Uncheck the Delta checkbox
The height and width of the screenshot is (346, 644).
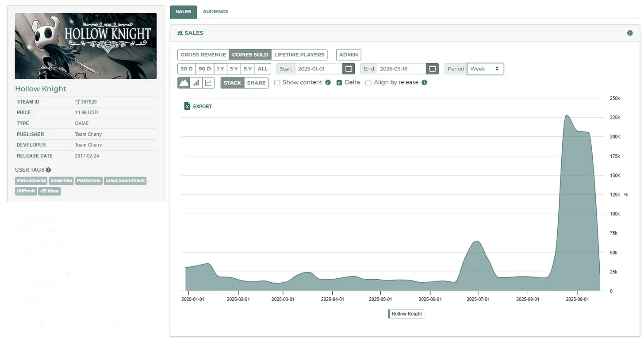339,83
